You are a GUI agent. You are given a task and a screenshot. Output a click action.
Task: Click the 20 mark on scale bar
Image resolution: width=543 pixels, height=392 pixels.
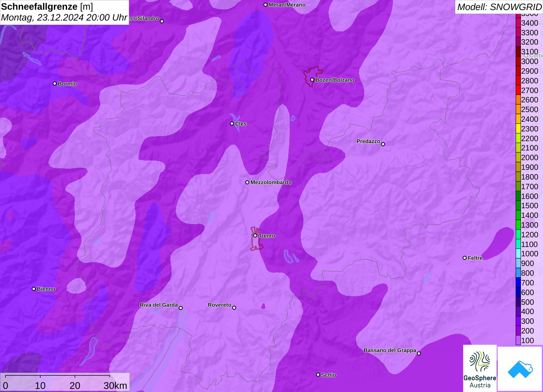point(75,385)
